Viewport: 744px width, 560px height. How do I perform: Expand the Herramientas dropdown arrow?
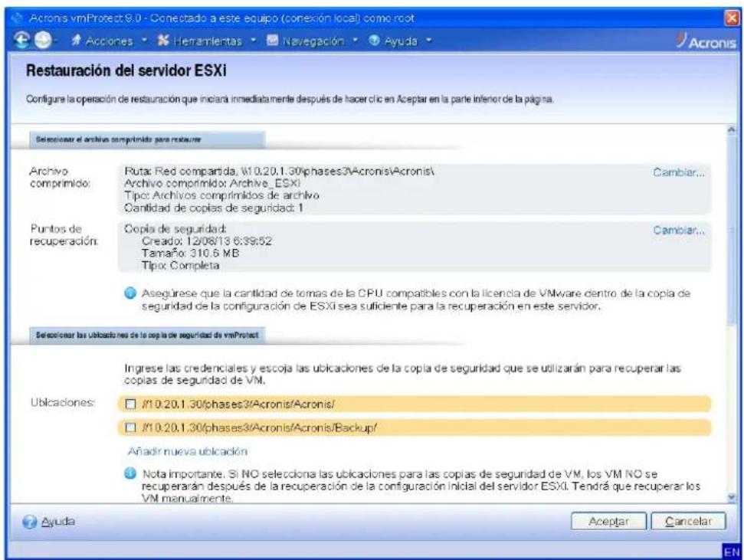(x=254, y=41)
